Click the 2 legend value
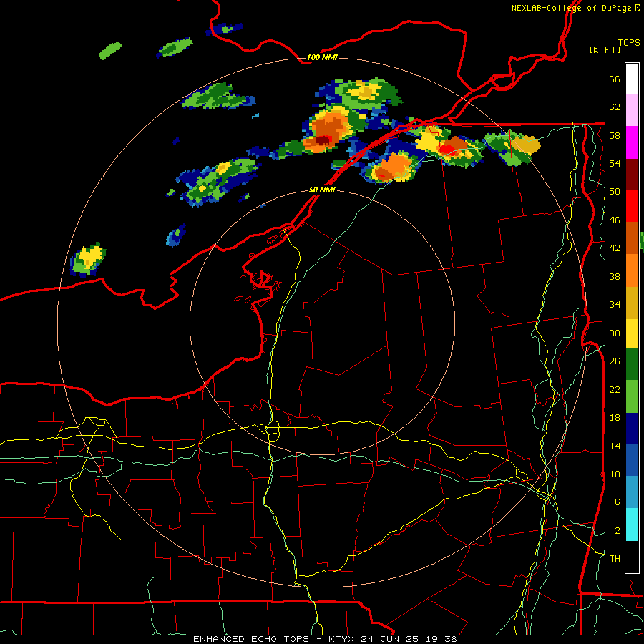This screenshot has width=644, height=644. pyautogui.click(x=617, y=531)
